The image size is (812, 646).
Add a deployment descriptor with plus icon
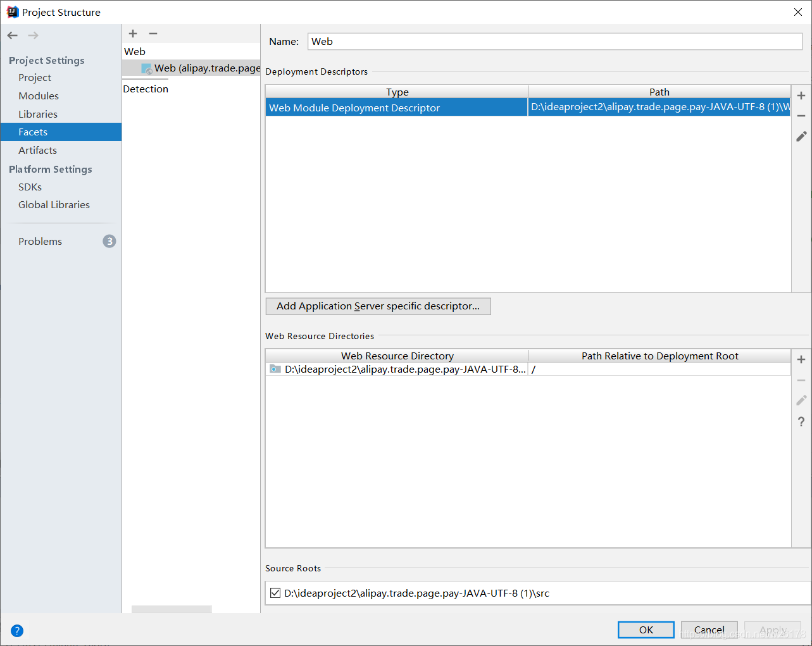[801, 96]
